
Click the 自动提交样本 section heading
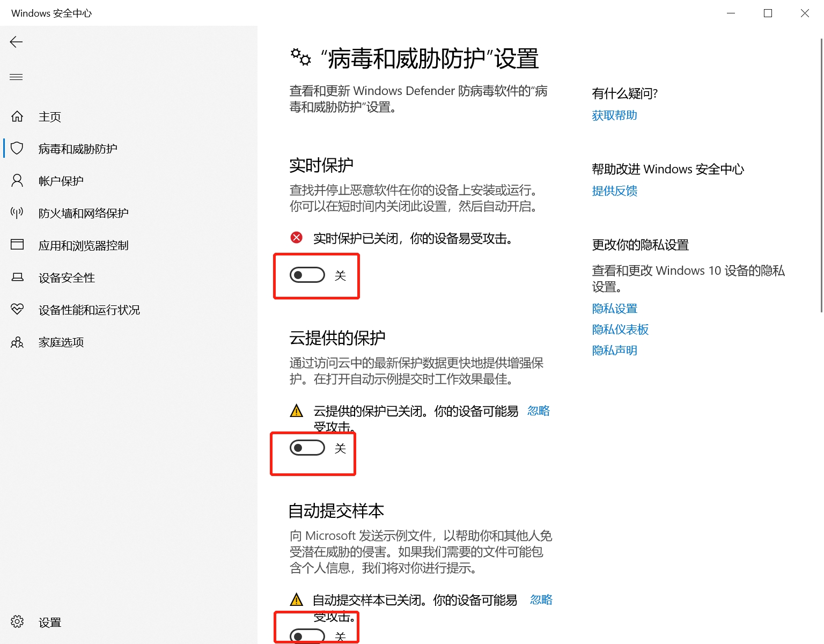[336, 511]
